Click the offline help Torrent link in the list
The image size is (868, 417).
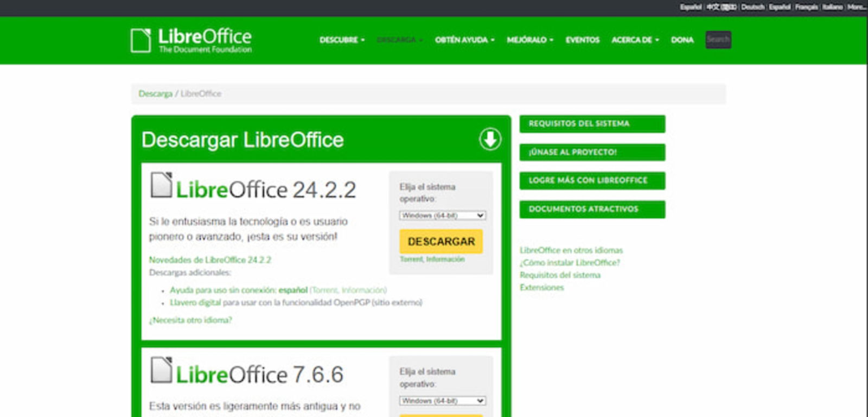324,290
